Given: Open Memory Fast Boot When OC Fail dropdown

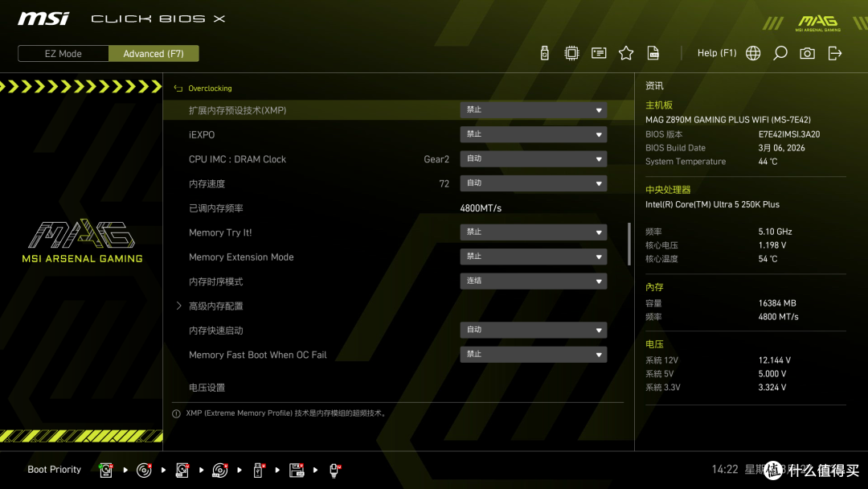Looking at the screenshot, I should (533, 355).
